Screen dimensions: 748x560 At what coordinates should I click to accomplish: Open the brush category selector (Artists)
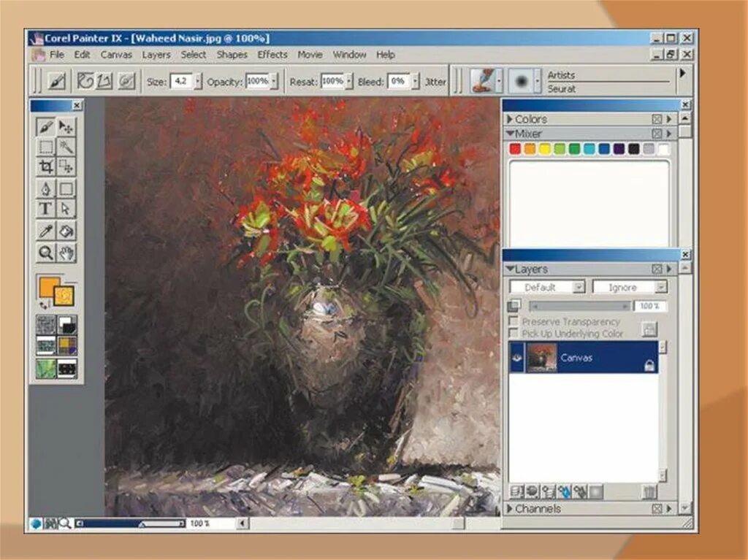(x=486, y=80)
